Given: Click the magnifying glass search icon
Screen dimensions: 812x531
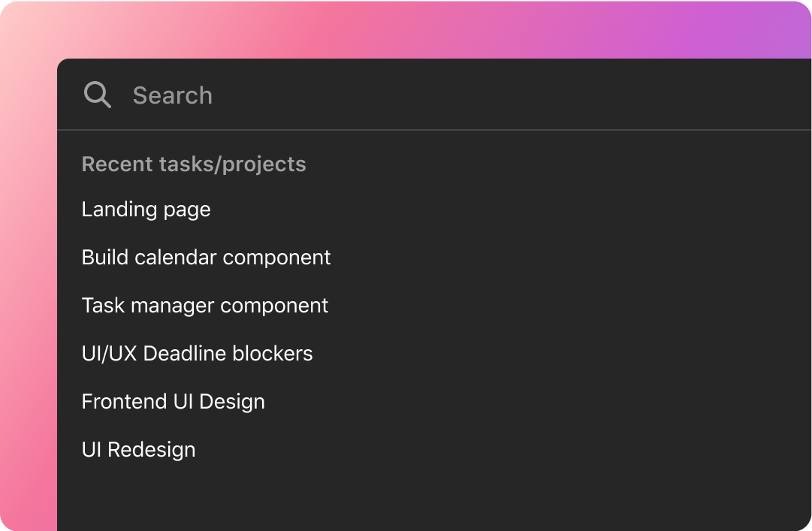Looking at the screenshot, I should click(x=98, y=95).
